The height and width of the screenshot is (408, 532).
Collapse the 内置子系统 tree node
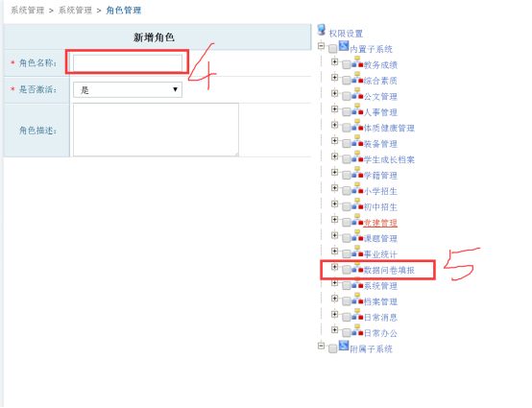tap(321, 45)
